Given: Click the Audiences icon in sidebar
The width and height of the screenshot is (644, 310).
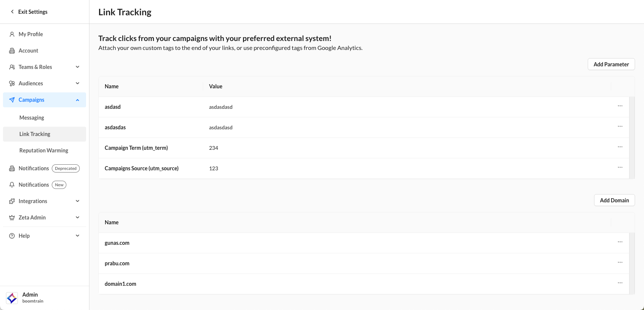Looking at the screenshot, I should 12,83.
